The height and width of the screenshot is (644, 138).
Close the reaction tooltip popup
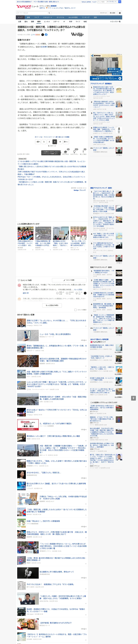[x=60, y=151]
